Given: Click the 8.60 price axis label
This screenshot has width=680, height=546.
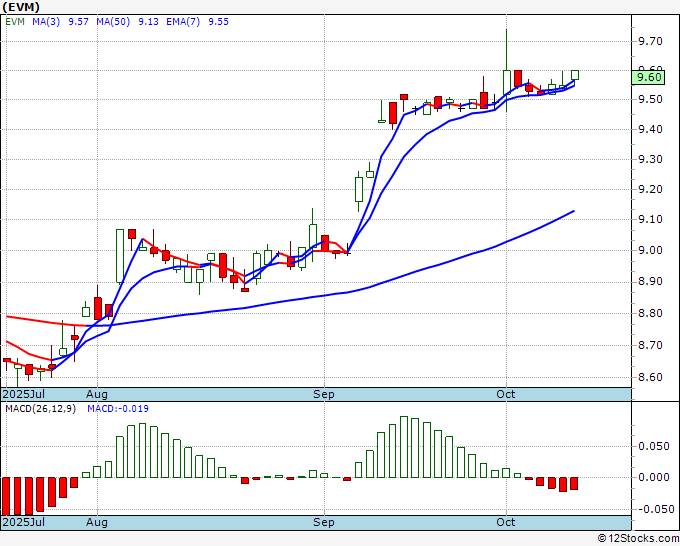Looking at the screenshot, I should tap(650, 378).
